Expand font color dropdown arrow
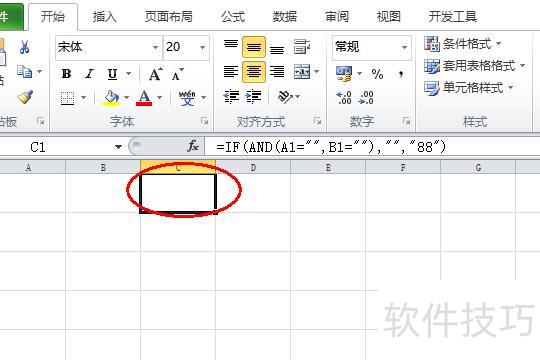Screen dimensions: 540x360 [159, 98]
